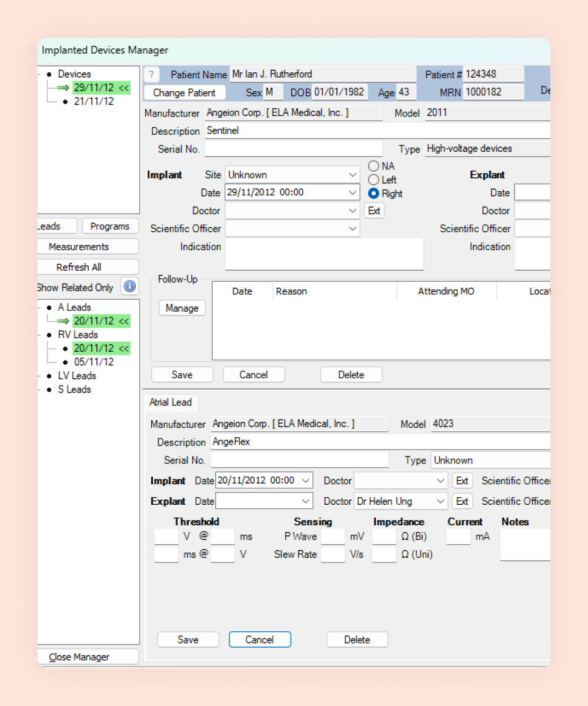Open the atrial lead Implant Date dropdown

tap(306, 481)
